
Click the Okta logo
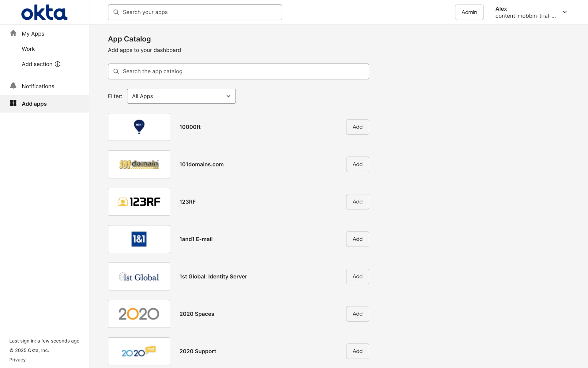point(44,12)
